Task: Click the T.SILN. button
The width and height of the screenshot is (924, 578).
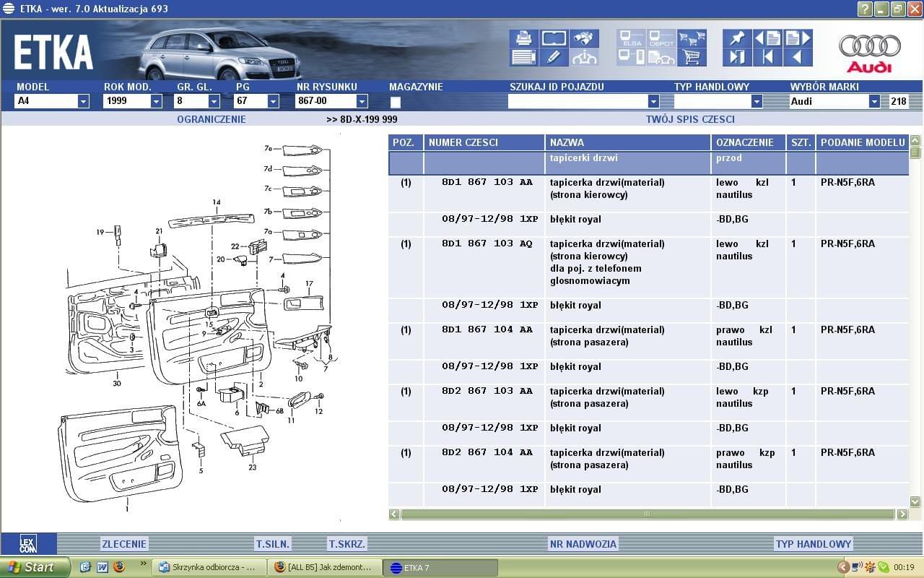Action: pyautogui.click(x=272, y=544)
